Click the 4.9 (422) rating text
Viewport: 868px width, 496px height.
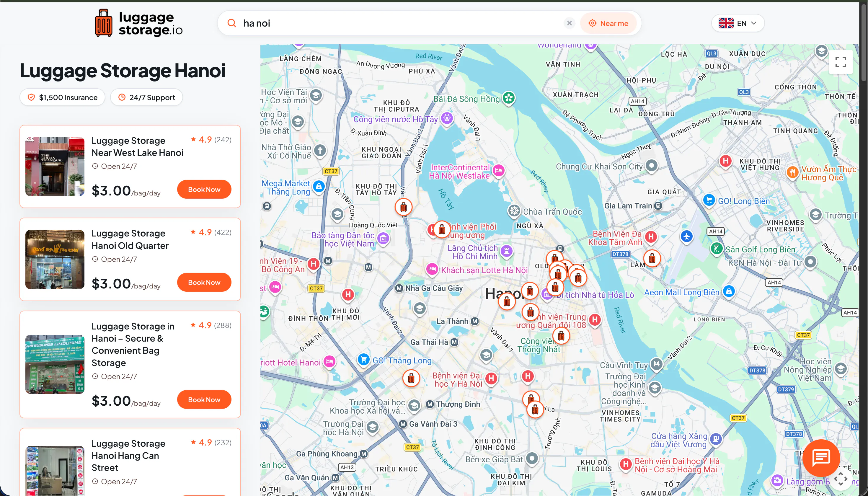(211, 232)
